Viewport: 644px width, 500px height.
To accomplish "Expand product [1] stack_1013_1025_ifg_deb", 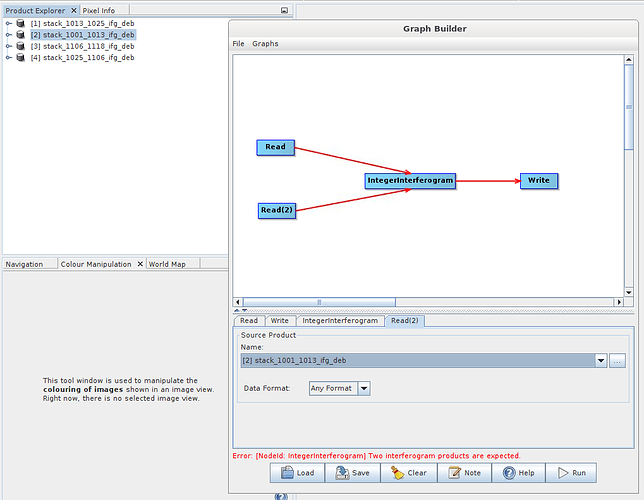I will point(9,23).
